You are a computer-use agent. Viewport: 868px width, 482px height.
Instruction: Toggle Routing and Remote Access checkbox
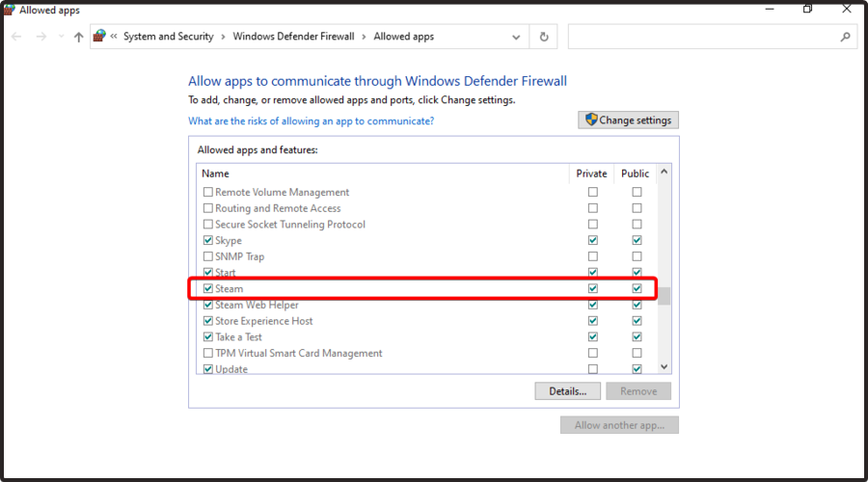point(208,208)
